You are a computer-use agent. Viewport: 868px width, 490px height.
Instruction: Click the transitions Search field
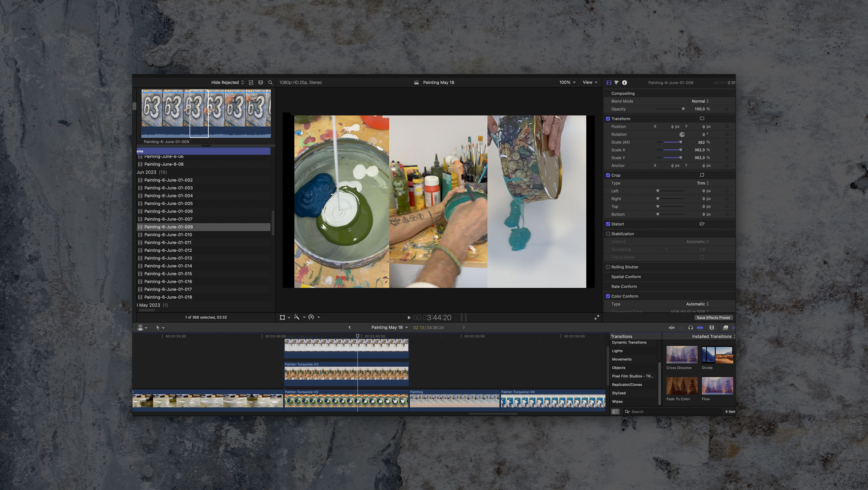673,412
